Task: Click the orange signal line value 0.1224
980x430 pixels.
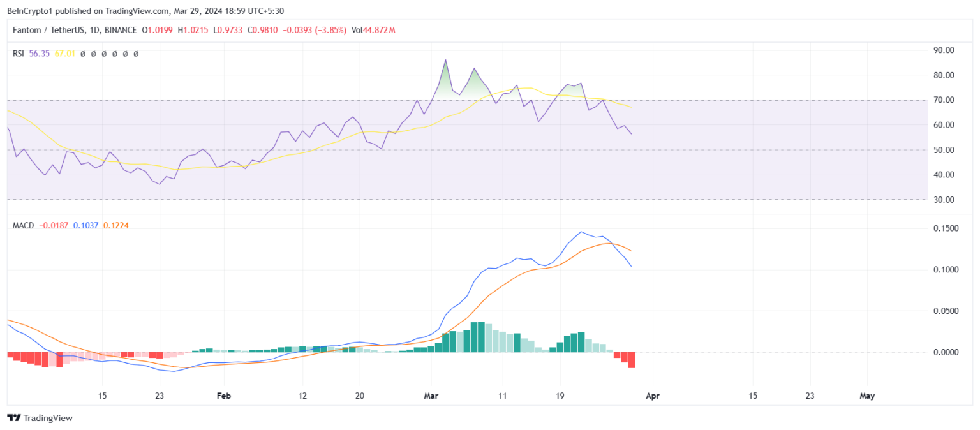Action: tap(115, 225)
